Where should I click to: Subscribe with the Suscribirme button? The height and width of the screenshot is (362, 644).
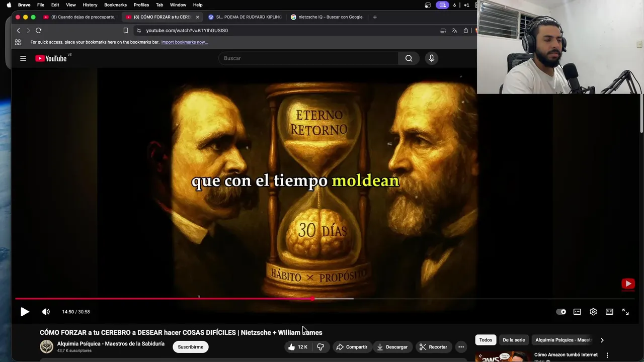coord(190,347)
